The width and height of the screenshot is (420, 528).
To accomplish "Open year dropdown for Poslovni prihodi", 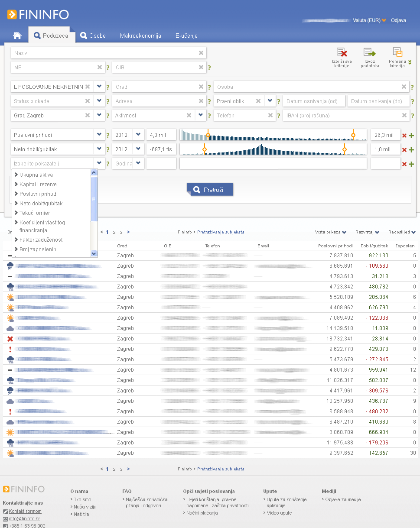I will pyautogui.click(x=138, y=135).
